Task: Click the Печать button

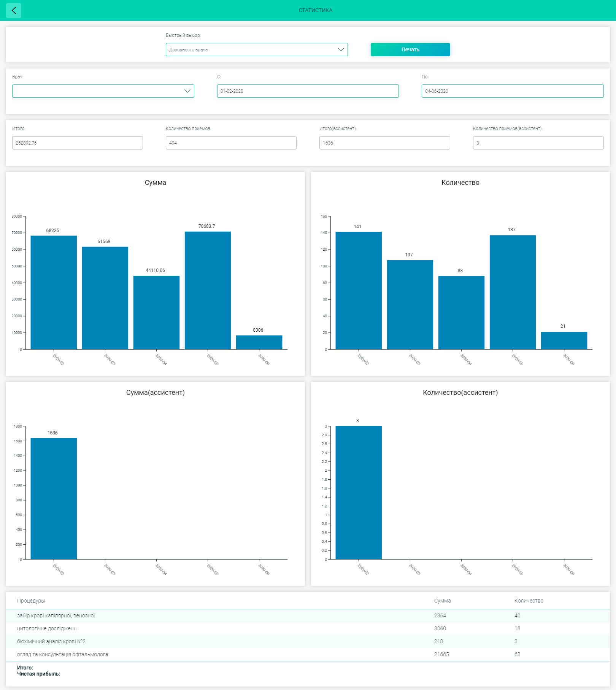Action: 410,49
